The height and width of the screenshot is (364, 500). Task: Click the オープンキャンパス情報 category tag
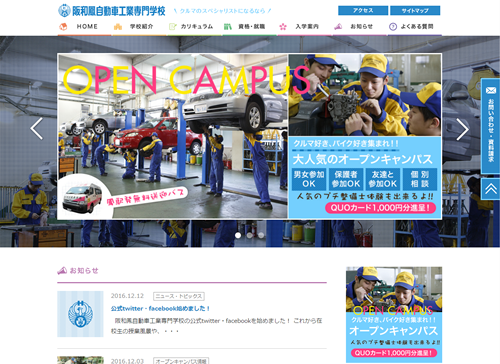click(181, 361)
